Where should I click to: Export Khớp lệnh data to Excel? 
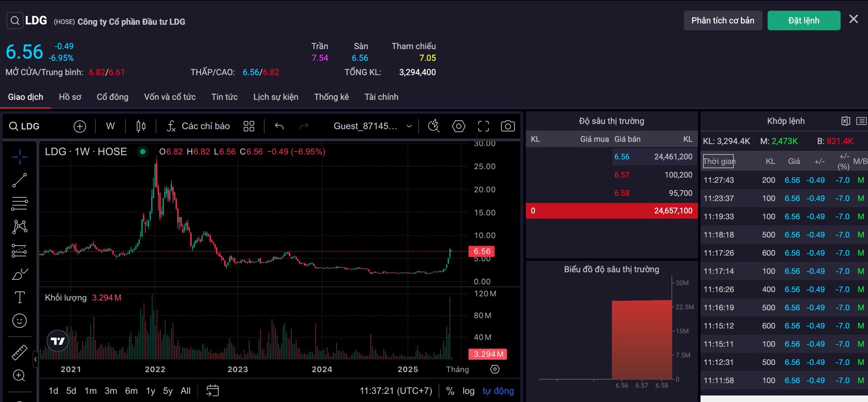[845, 121]
